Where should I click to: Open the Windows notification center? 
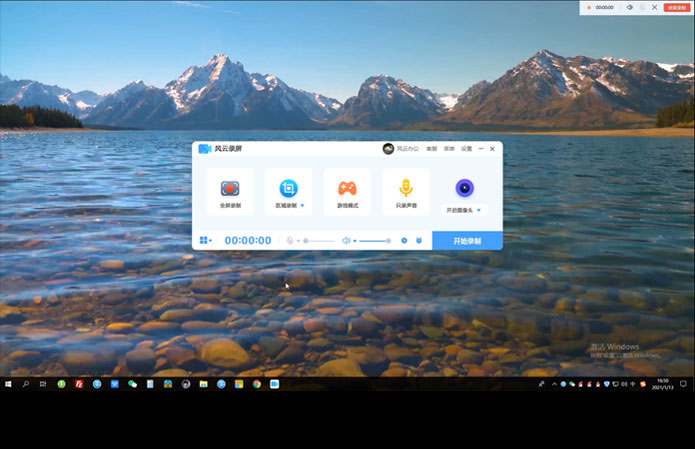[x=683, y=384]
